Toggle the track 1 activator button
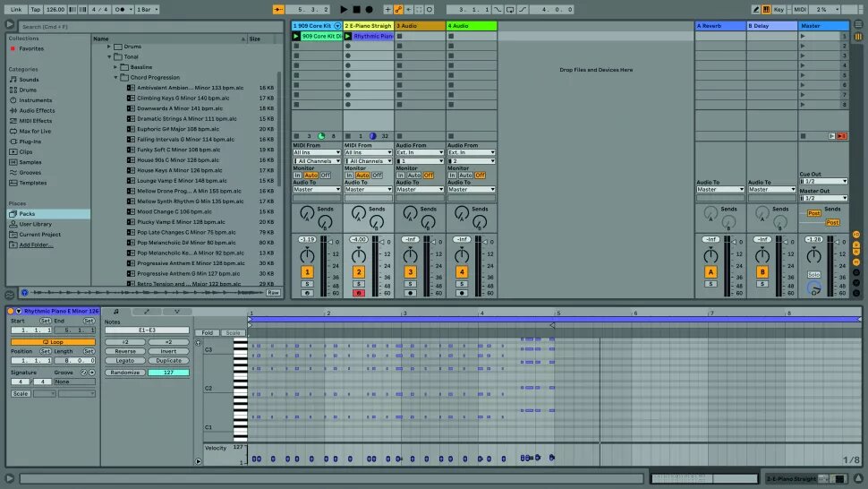 coord(307,271)
